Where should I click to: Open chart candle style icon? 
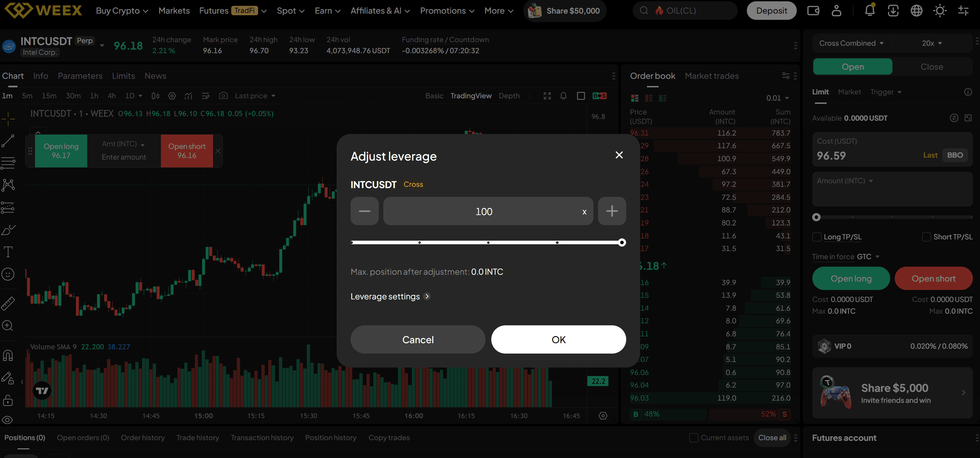pyautogui.click(x=155, y=96)
